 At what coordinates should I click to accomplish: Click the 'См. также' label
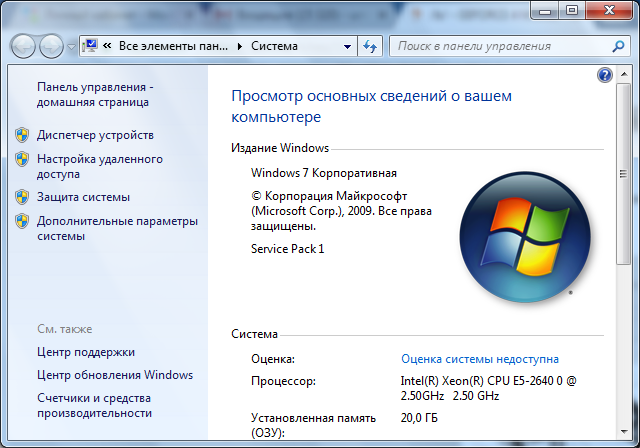pyautogui.click(x=64, y=329)
